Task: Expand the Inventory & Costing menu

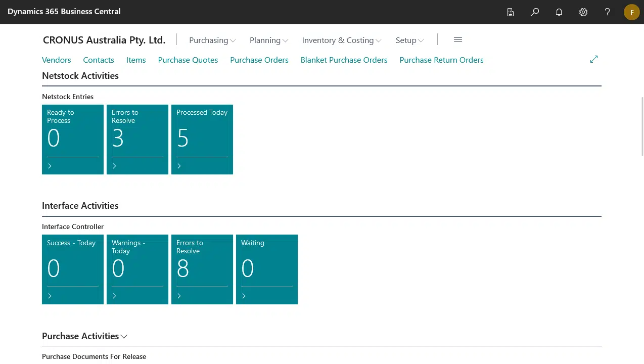Action: [342, 40]
